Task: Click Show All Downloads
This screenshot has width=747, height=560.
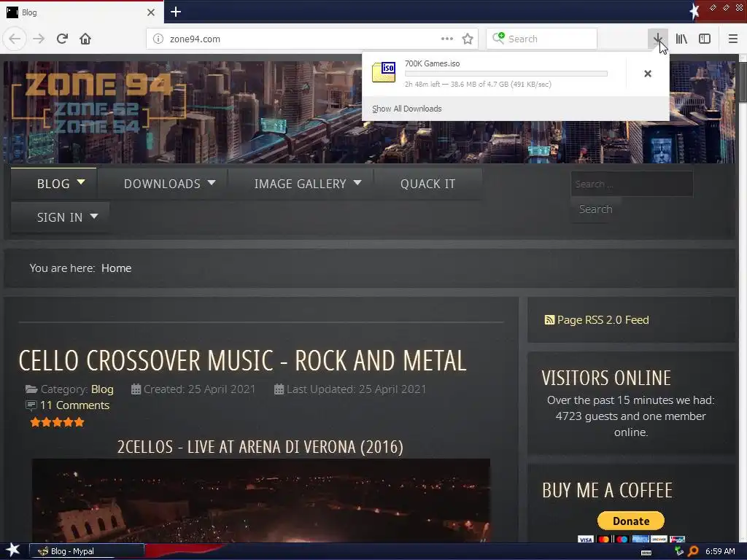Action: (407, 109)
